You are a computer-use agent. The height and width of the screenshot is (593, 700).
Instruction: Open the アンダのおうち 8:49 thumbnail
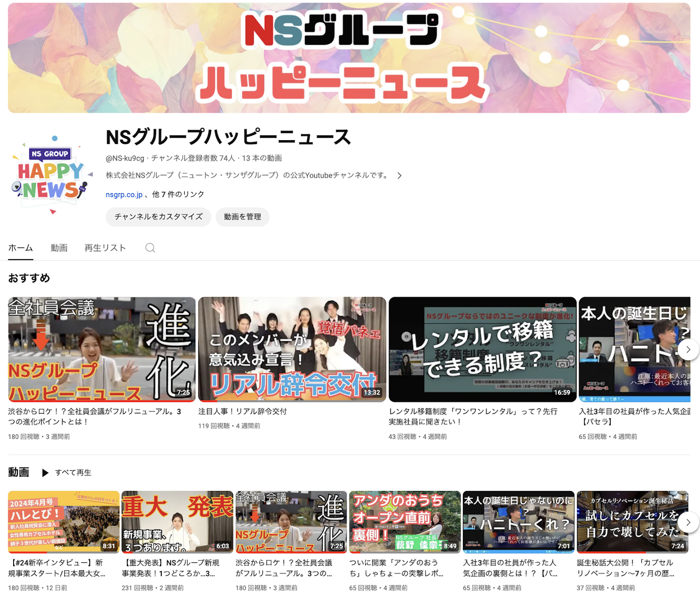click(x=405, y=522)
